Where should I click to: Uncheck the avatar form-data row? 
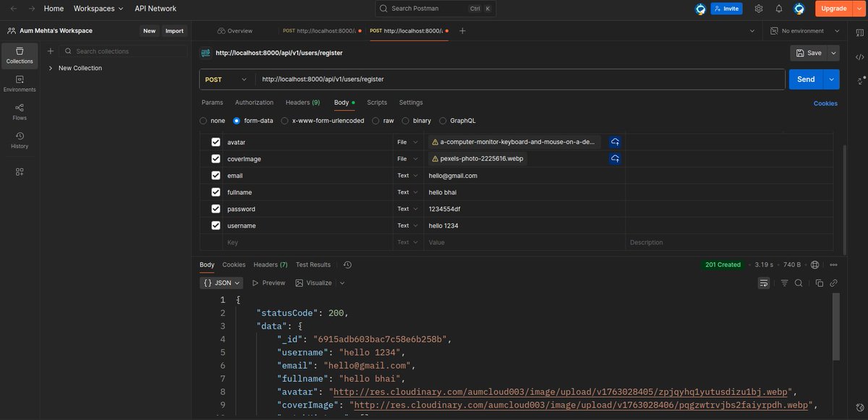click(216, 142)
